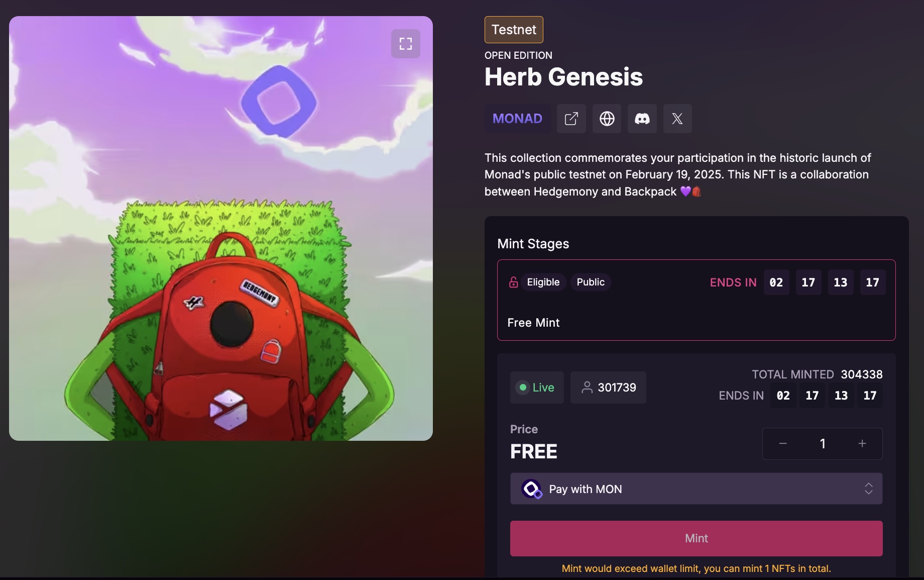Click the MON token logo icon

[531, 489]
